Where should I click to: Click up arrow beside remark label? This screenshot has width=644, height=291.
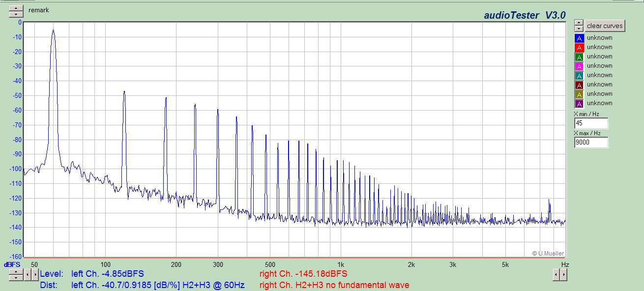pos(16,8)
